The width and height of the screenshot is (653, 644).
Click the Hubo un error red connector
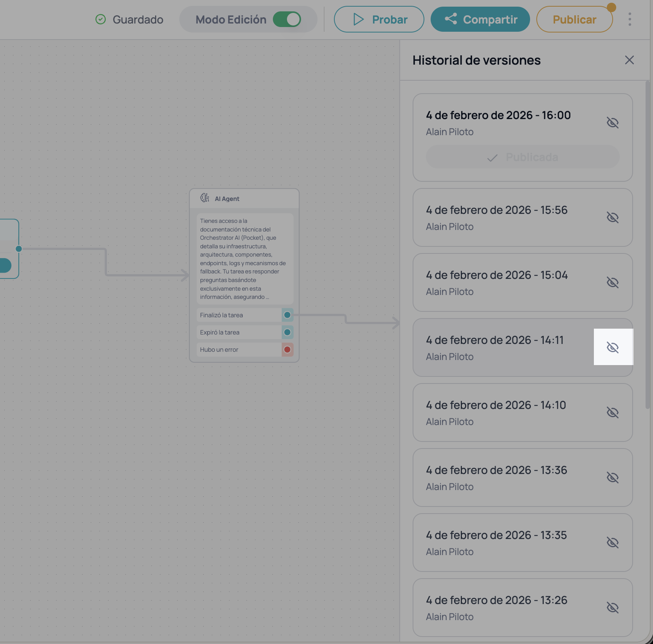(x=287, y=349)
